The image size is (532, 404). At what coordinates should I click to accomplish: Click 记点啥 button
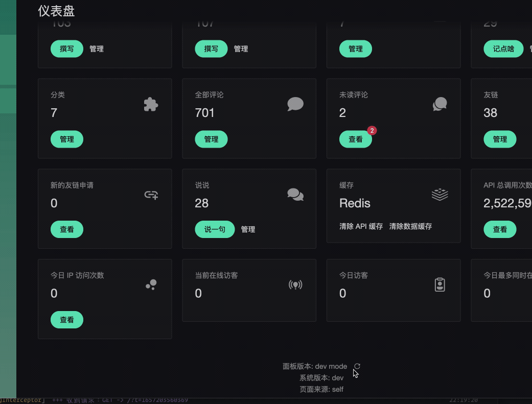(503, 49)
